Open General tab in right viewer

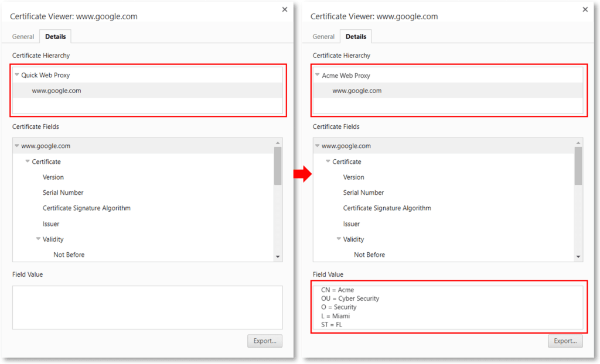pyautogui.click(x=323, y=37)
